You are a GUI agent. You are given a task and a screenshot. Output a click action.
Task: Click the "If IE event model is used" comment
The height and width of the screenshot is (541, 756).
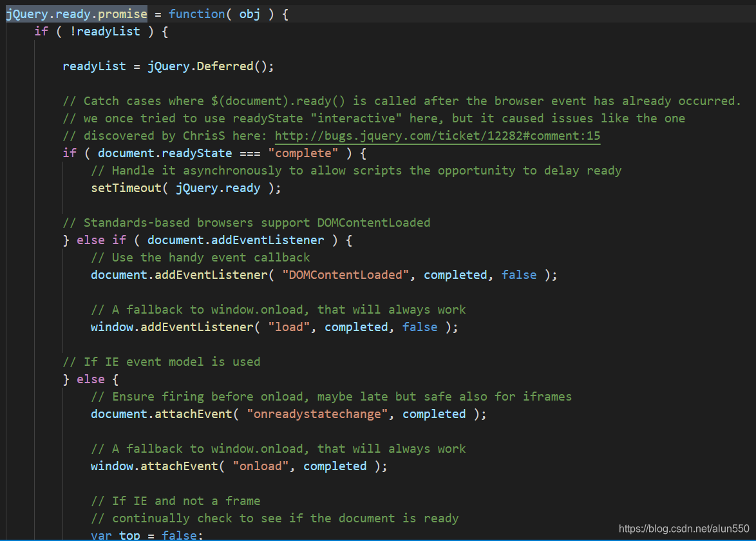[x=162, y=361]
